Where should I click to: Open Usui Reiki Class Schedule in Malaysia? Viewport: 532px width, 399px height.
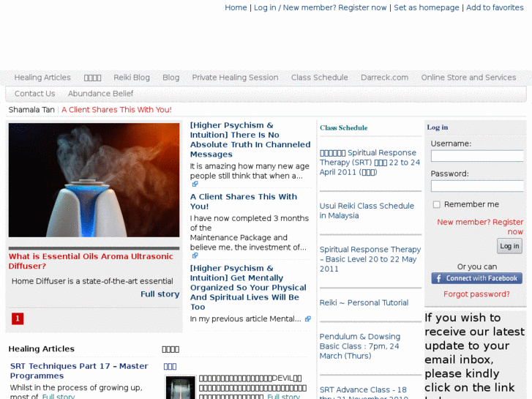367,211
